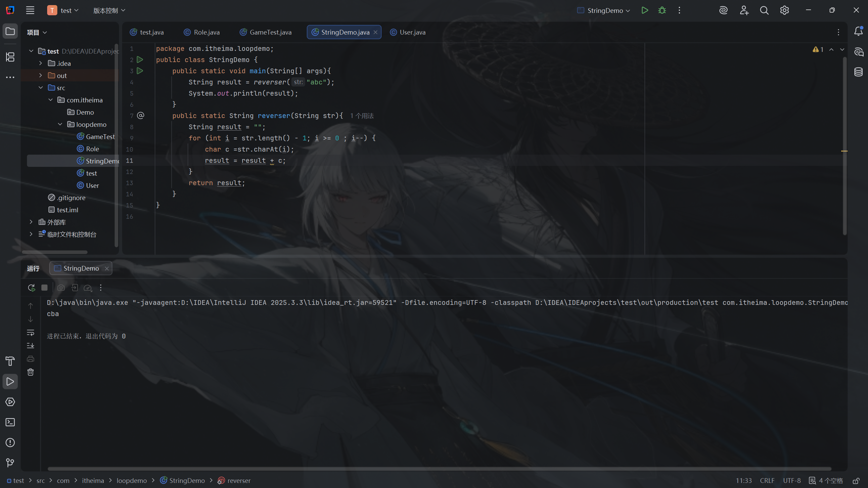868x488 pixels.
Task: Go to next highlighted problem arrow
Action: pyautogui.click(x=842, y=50)
